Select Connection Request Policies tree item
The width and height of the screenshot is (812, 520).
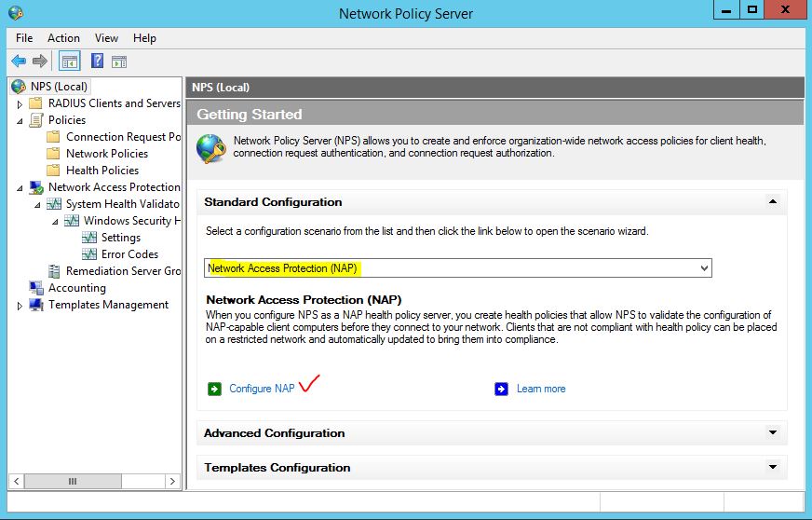coord(123,137)
